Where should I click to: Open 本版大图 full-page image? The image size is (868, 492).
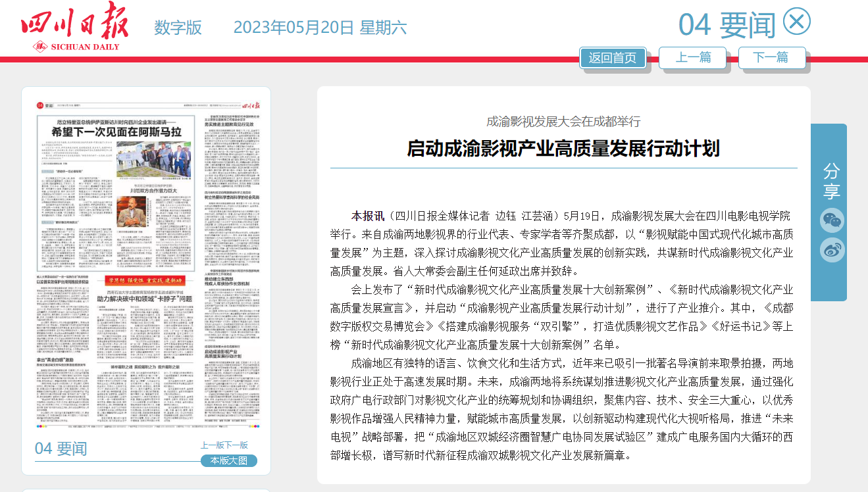tap(228, 460)
